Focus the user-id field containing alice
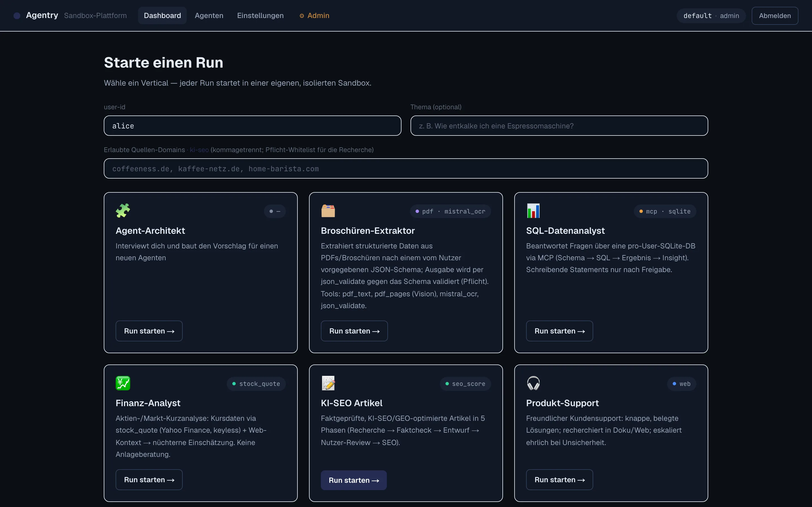 tap(252, 126)
